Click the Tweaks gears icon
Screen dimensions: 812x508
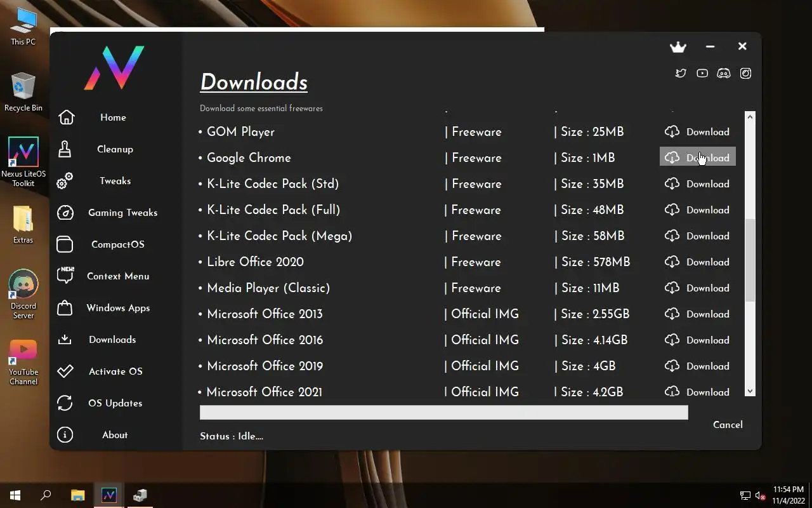coord(65,181)
